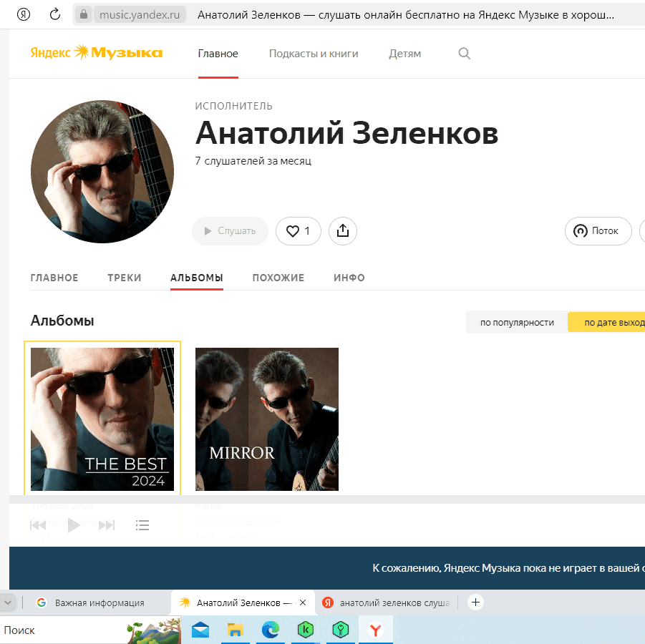Switch to анатолий зеленков слуша search tab
Screen dimensions: 645x644
click(387, 603)
